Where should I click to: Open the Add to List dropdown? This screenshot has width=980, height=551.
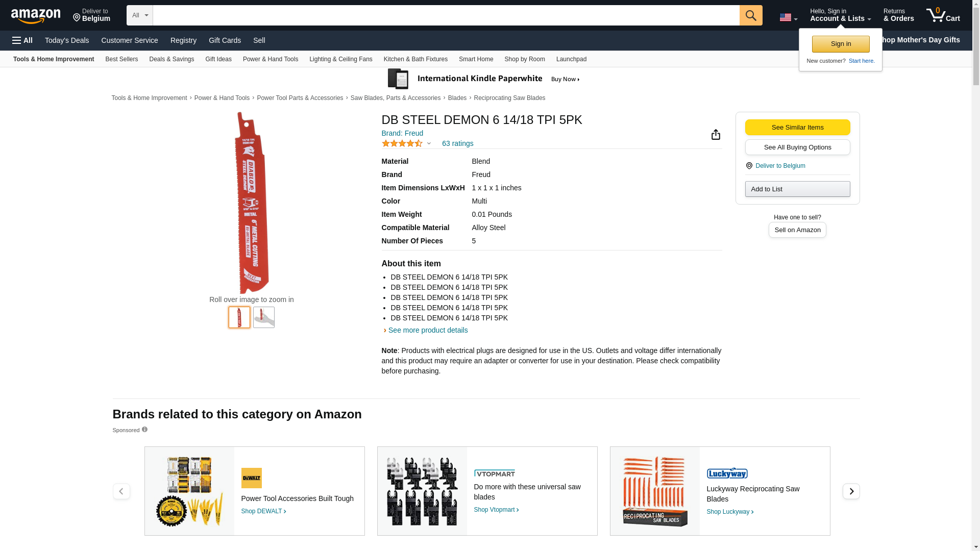click(797, 189)
